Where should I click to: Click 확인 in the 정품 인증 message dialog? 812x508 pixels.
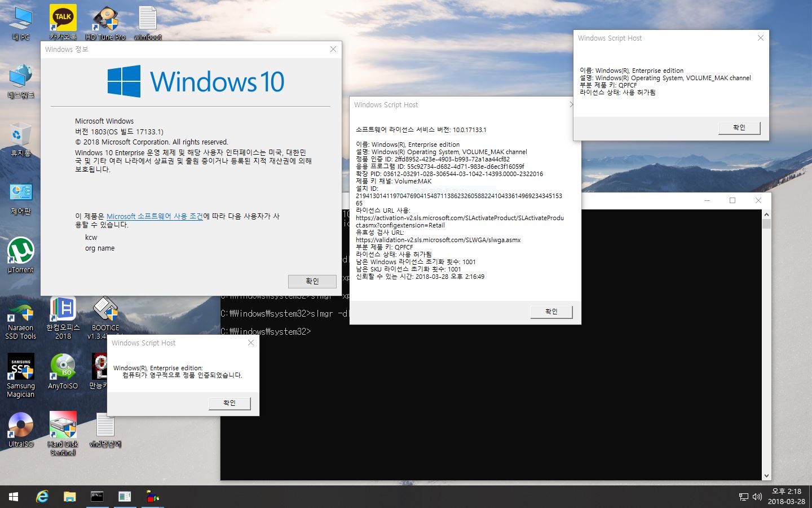(230, 403)
